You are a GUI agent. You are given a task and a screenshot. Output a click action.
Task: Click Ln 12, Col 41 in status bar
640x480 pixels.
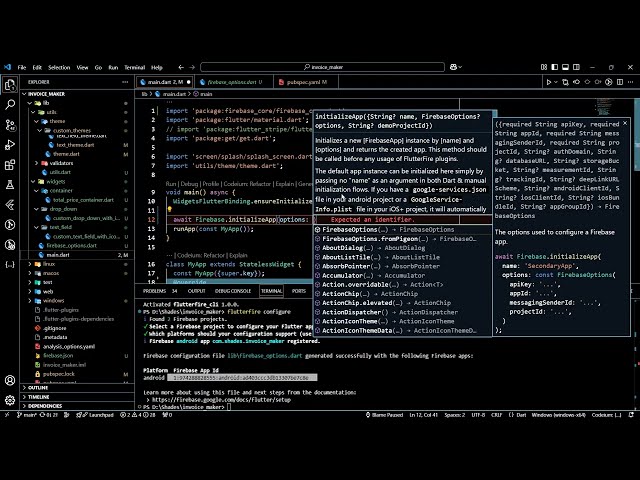(x=424, y=415)
